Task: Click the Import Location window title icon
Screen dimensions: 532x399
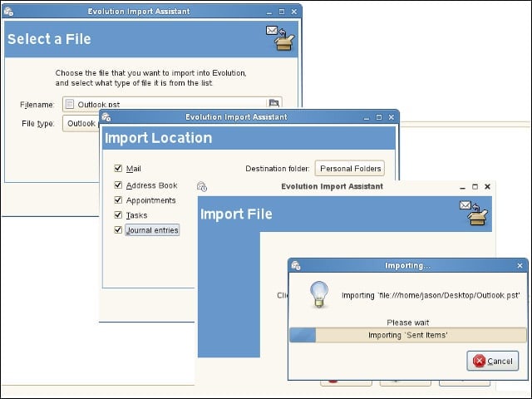Action: point(106,117)
